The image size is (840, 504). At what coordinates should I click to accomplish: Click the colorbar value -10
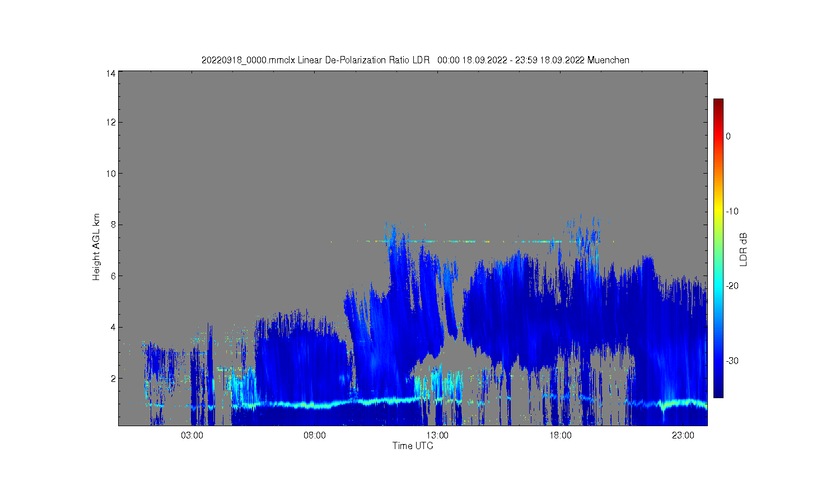point(732,211)
